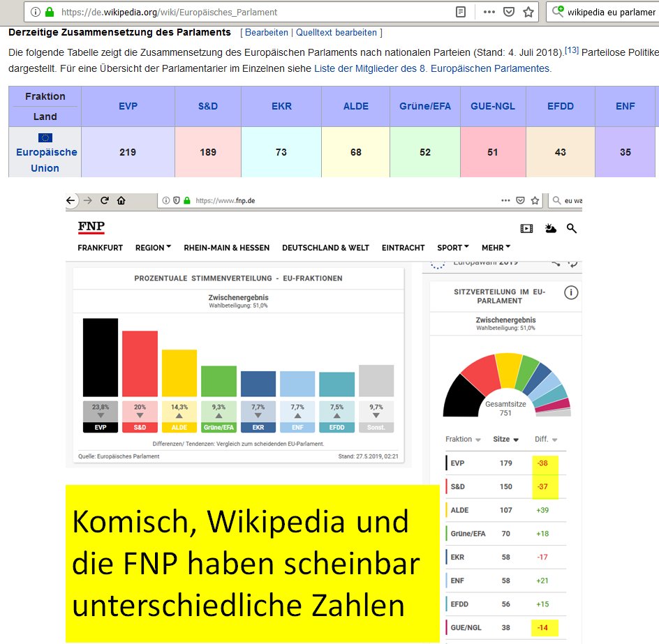
Task: Open the Europäische Union link in table
Action: pos(46,160)
